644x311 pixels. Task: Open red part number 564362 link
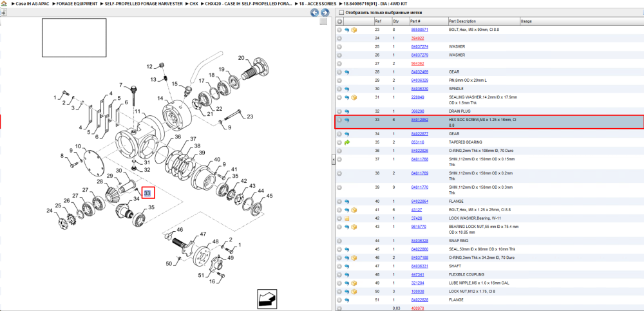click(x=417, y=64)
